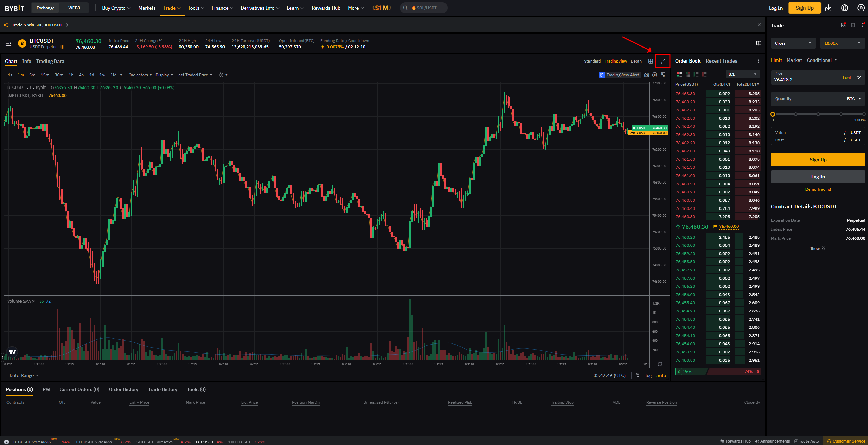Expand the Indicators dropdown
The image size is (868, 445).
coord(140,75)
